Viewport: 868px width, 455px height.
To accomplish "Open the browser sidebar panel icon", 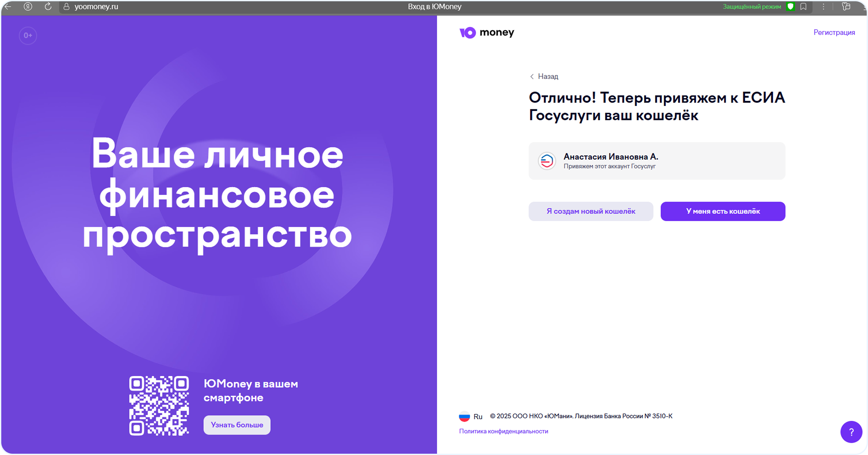I will [846, 7].
